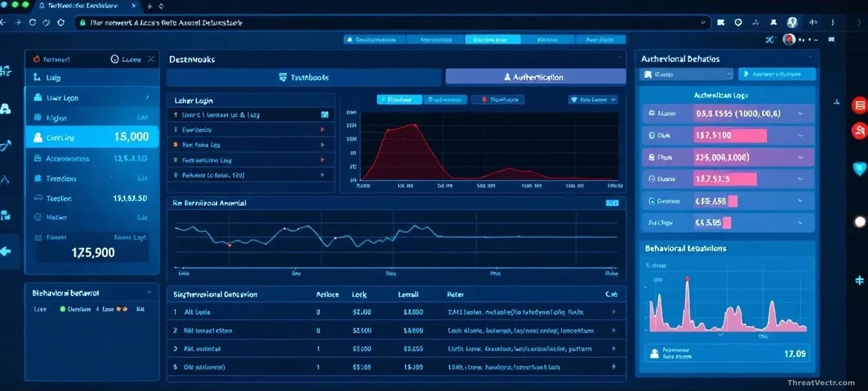Click the white circle icon on right edge
The image size is (868, 391).
[860, 222]
